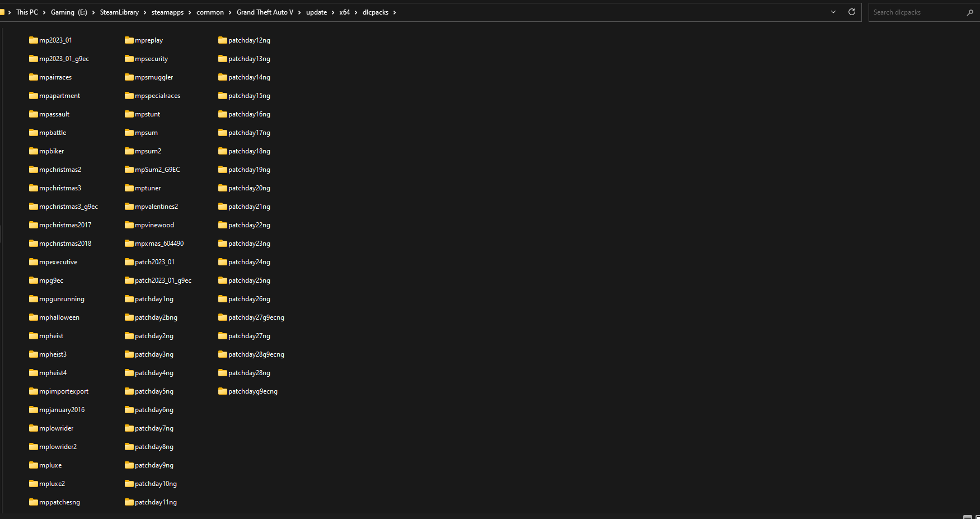The width and height of the screenshot is (980, 519).
Task: Open the mpvinewood folder
Action: pyautogui.click(x=154, y=225)
